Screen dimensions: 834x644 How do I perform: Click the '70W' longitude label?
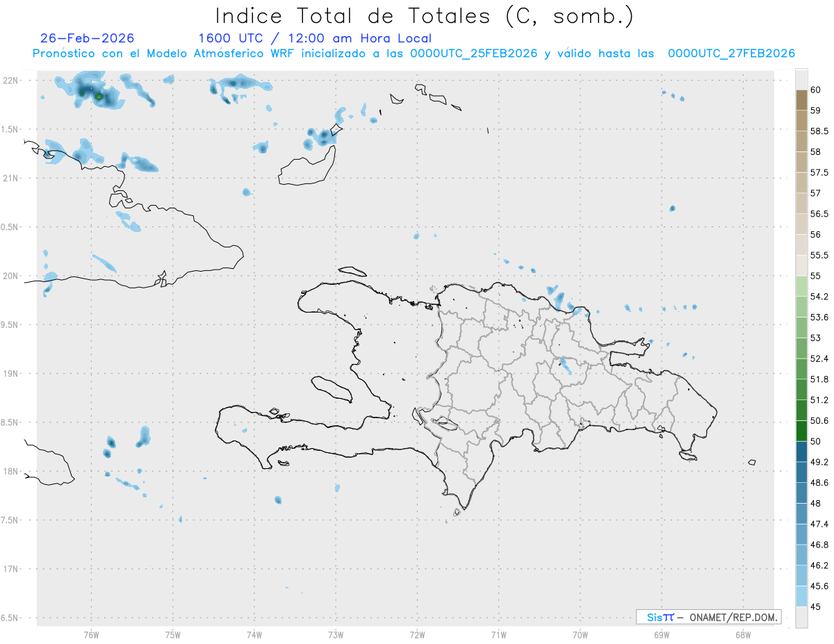(580, 635)
